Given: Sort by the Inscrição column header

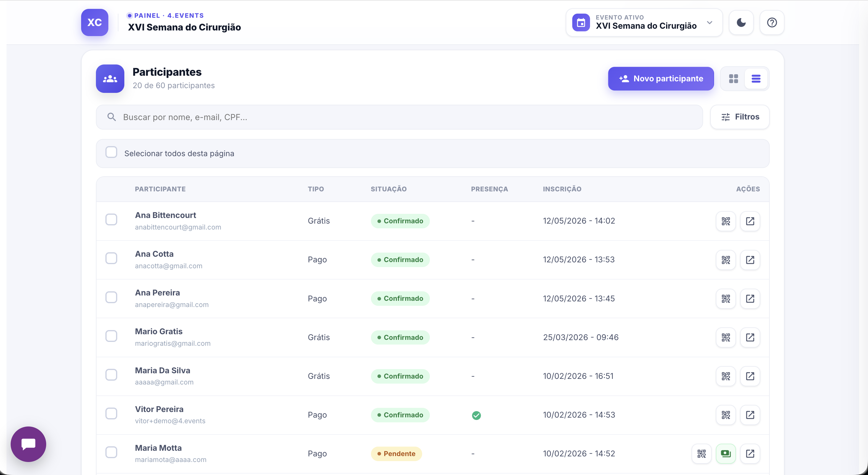Looking at the screenshot, I should click(562, 189).
